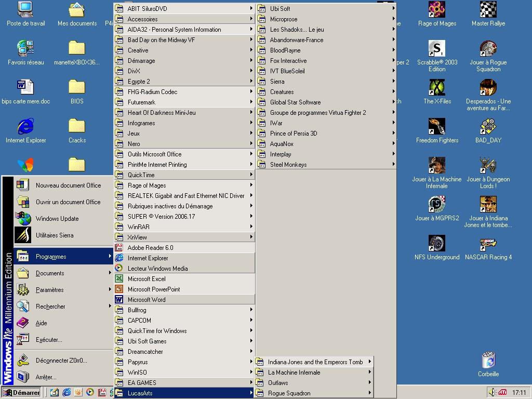The image size is (532, 399).
Task: Open Windows Update from the Start menu
Action: coord(63,219)
